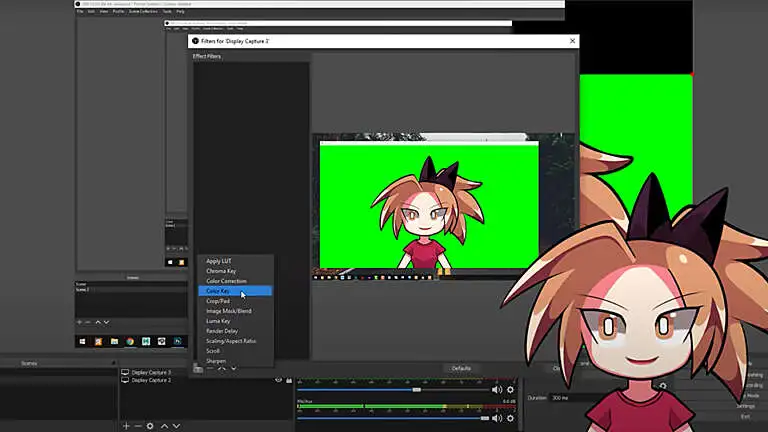This screenshot has width=768, height=432.
Task: Close the Filters for 'Display Capture 3' dialog
Action: [573, 41]
